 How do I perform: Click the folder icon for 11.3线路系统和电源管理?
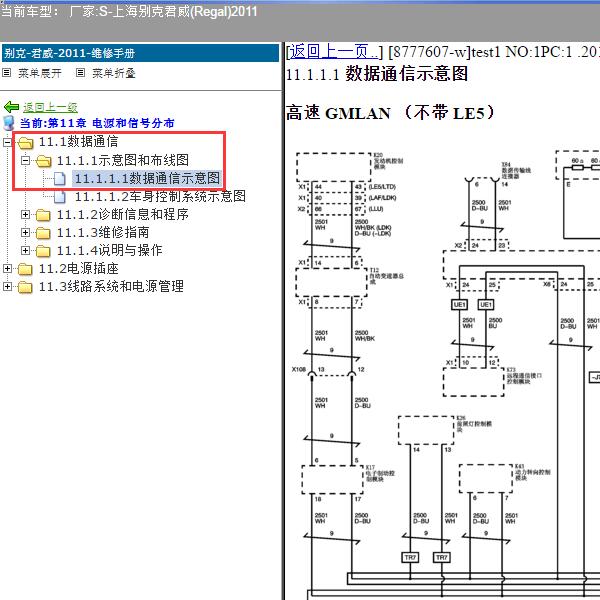(x=25, y=287)
